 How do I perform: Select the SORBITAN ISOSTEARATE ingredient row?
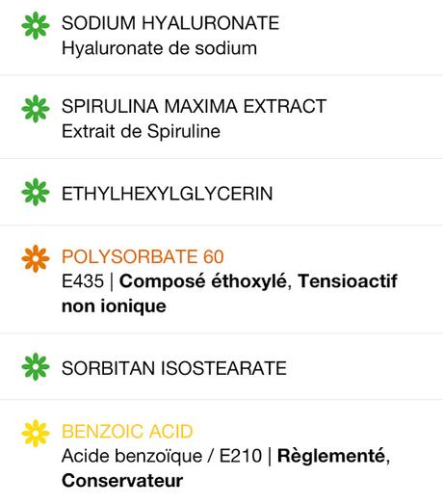(x=221, y=367)
